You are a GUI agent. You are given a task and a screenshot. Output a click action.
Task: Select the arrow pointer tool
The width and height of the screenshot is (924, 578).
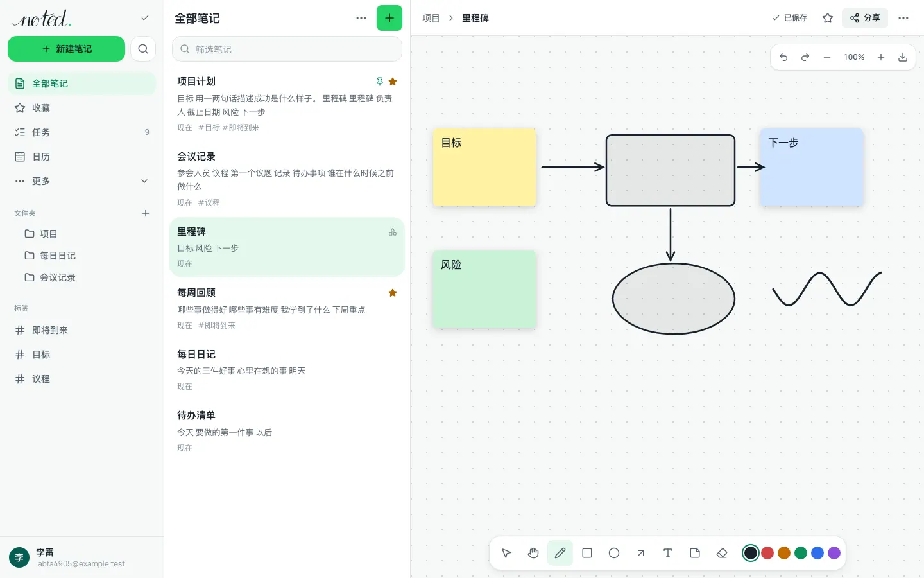[x=506, y=553]
